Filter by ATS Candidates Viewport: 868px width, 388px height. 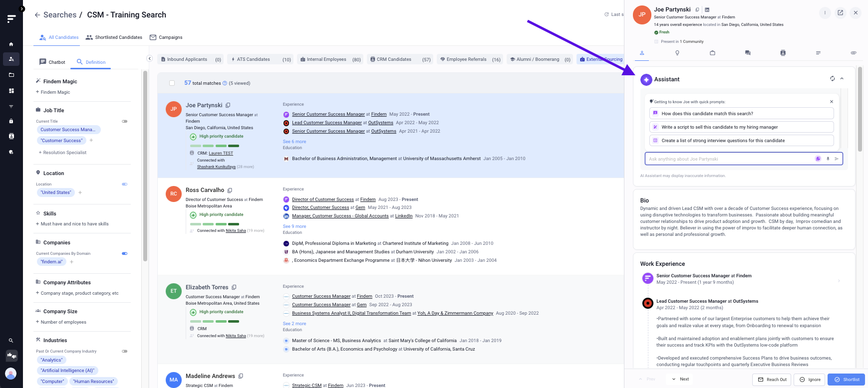click(260, 59)
